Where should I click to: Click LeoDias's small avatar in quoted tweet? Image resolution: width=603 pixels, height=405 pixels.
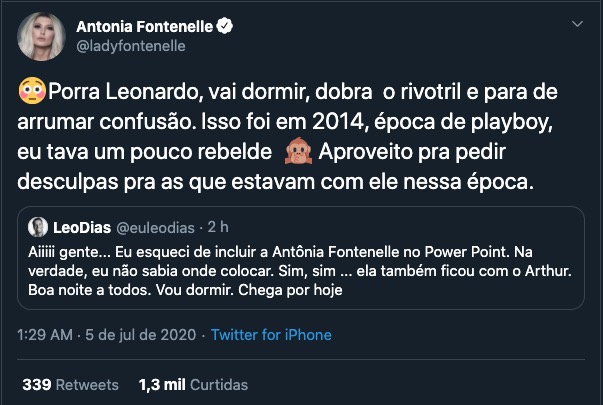[x=38, y=225]
